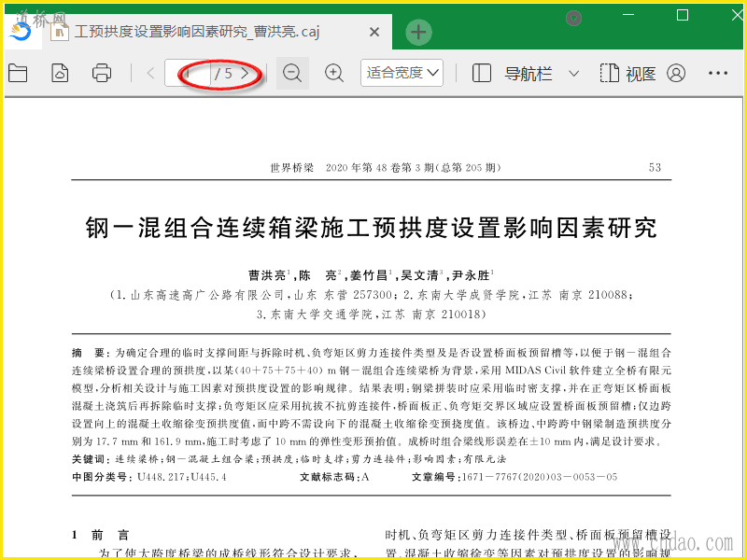Open the 视图 view options

[627, 74]
